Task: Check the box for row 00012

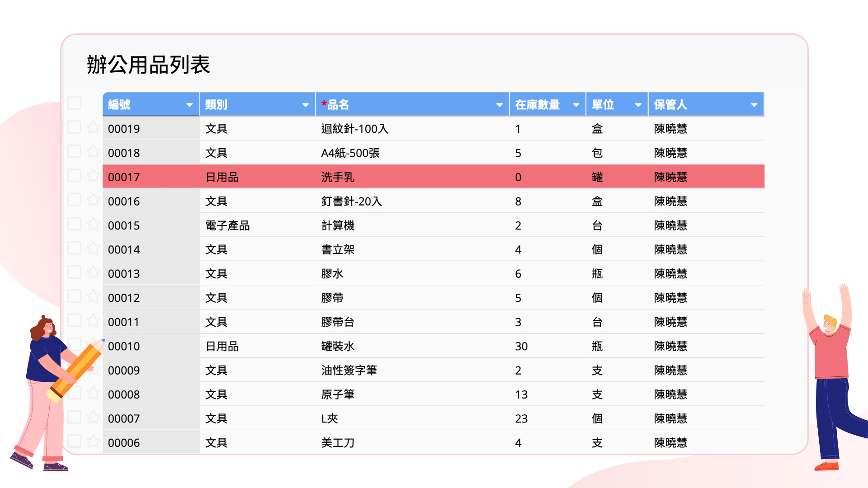Action: [x=74, y=296]
